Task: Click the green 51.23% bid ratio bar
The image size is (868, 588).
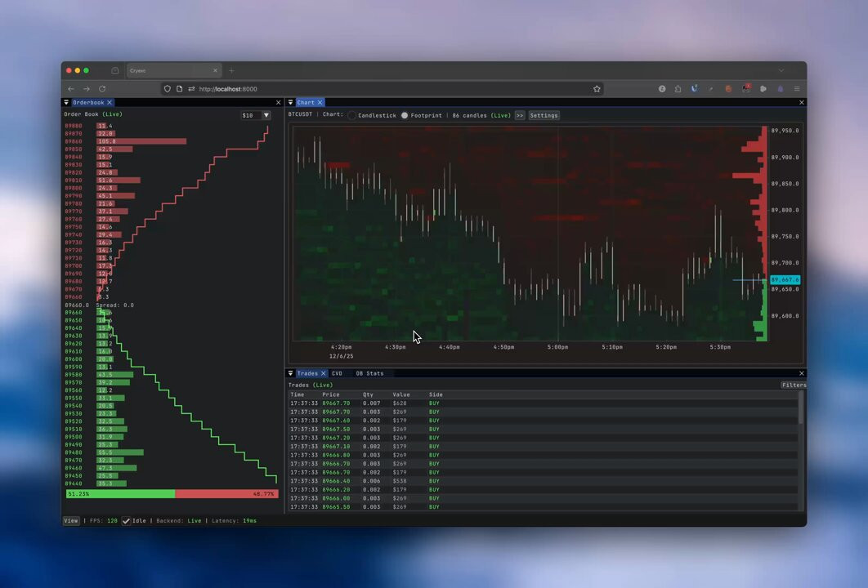Action: click(120, 494)
